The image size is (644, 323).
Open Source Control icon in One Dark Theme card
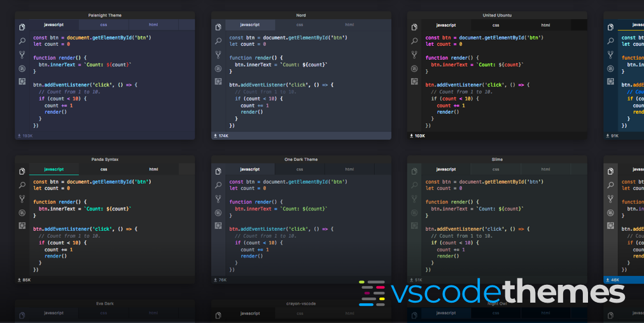218,198
